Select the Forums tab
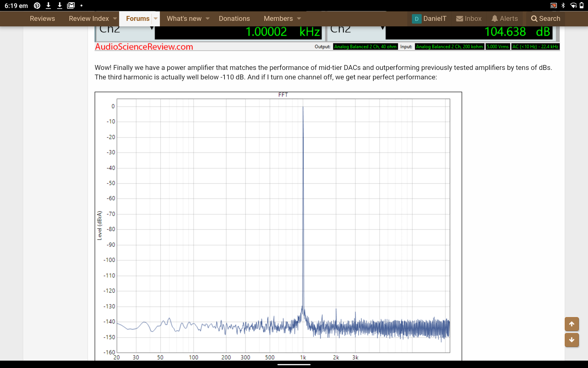Image resolution: width=588 pixels, height=368 pixels. pyautogui.click(x=138, y=19)
